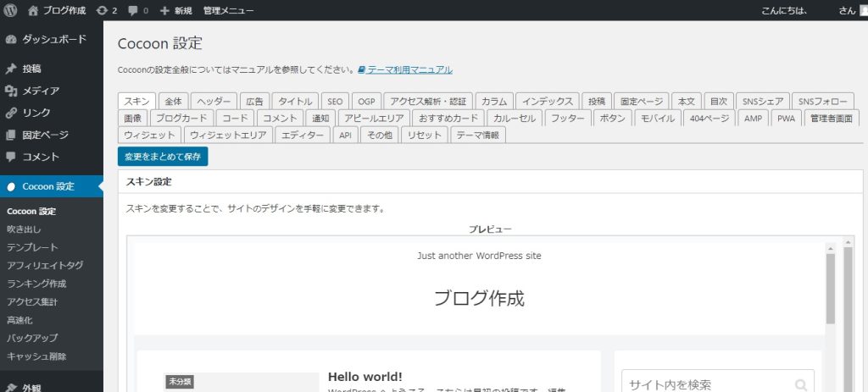Switch to the フッター tab
The height and width of the screenshot is (392, 868).
(x=567, y=118)
